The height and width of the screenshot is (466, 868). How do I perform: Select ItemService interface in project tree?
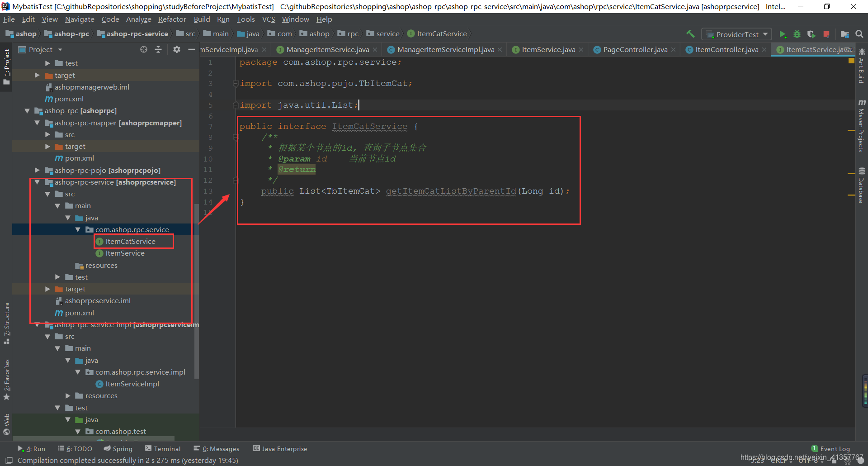(125, 253)
